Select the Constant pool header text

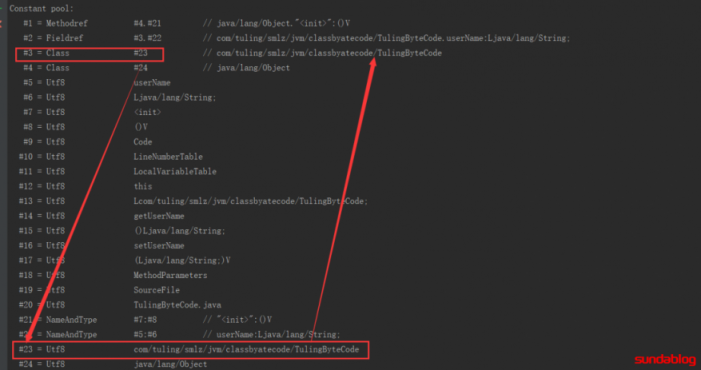pyautogui.click(x=42, y=8)
